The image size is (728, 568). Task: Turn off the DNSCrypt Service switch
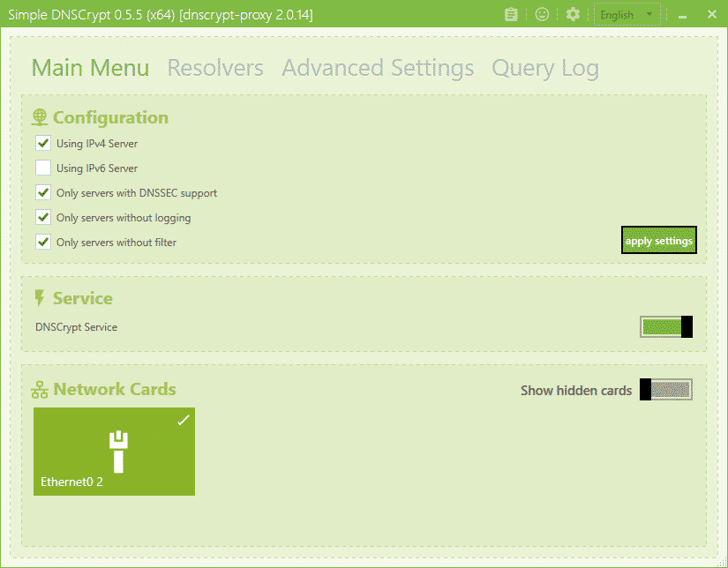click(666, 327)
